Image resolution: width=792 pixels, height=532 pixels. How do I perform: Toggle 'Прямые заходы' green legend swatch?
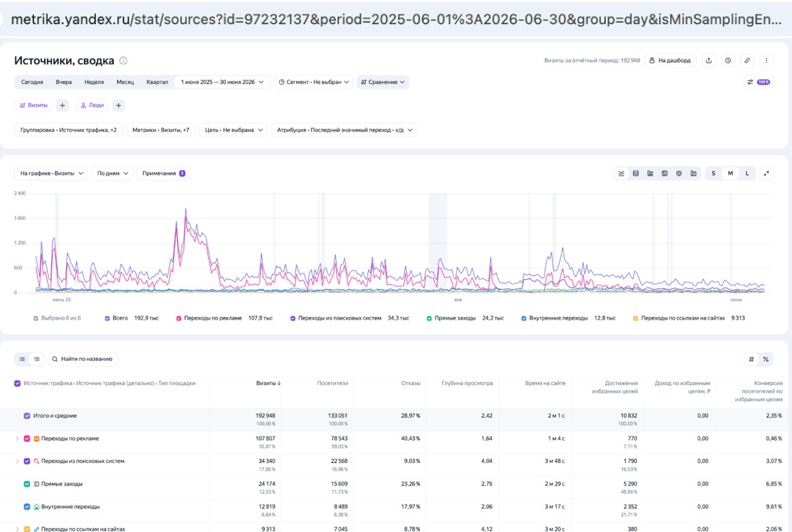[429, 318]
